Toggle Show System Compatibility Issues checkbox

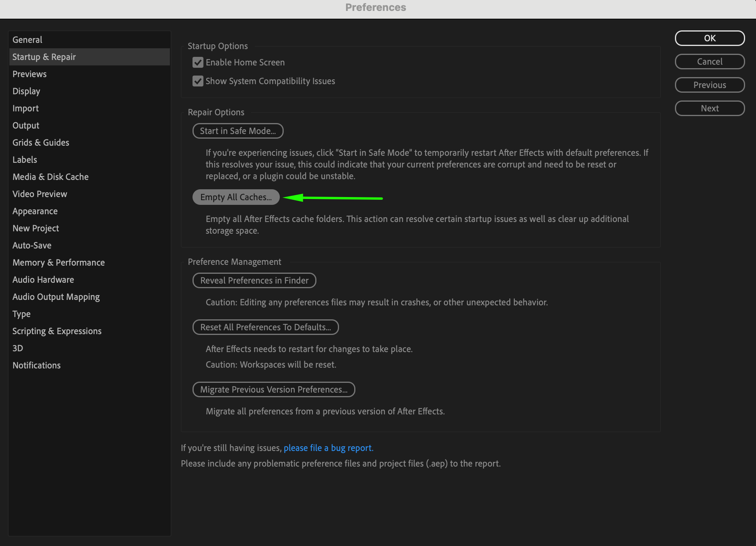coord(198,81)
